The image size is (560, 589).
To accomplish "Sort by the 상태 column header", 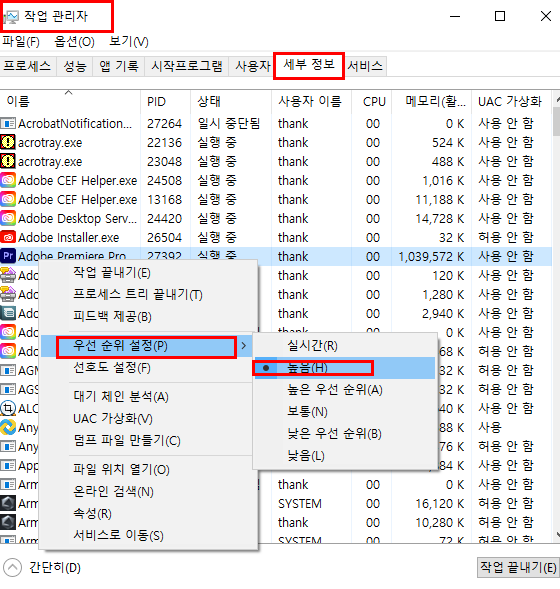I will tap(231, 101).
